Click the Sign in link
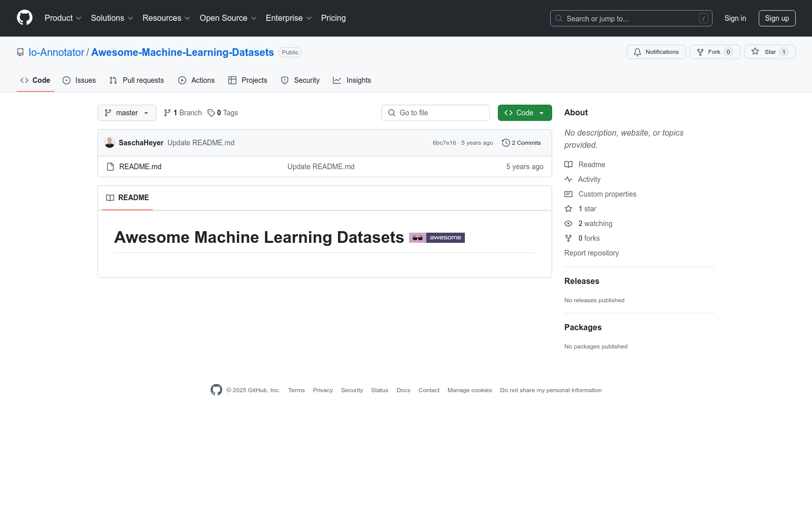 tap(735, 18)
